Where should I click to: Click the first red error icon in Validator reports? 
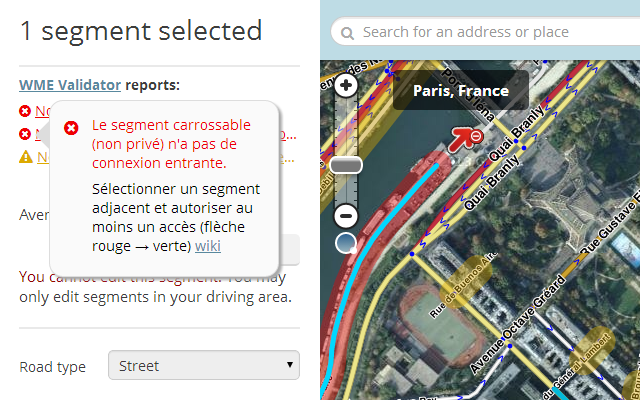[25, 111]
